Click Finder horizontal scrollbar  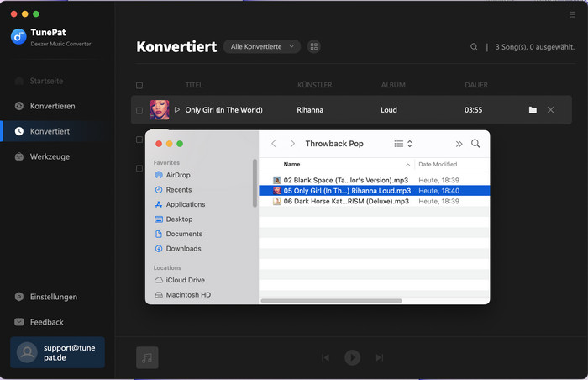[x=331, y=301]
